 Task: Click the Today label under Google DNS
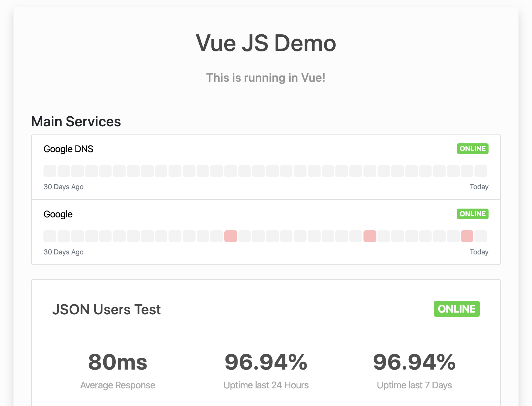(479, 187)
